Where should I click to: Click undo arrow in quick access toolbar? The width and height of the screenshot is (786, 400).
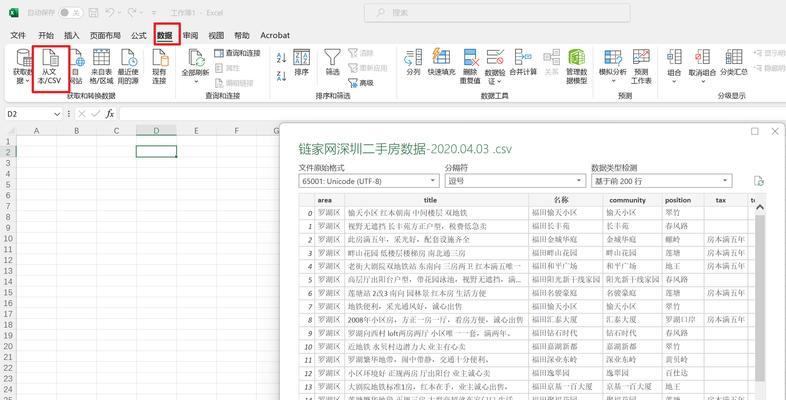(x=111, y=13)
